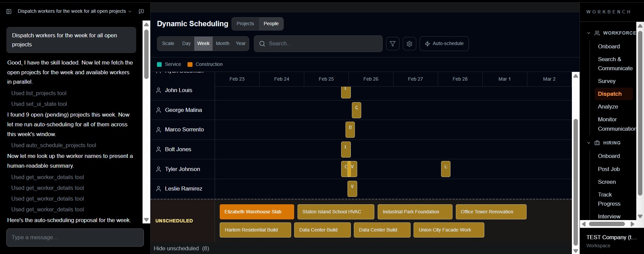The height and width of the screenshot is (254, 644).
Task: Run the Auto-schedule button
Action: point(444,44)
